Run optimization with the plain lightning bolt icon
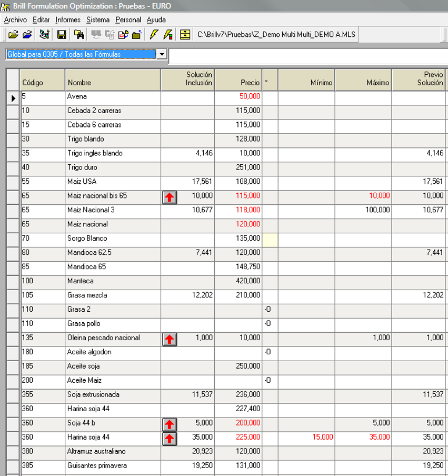 coord(154,35)
